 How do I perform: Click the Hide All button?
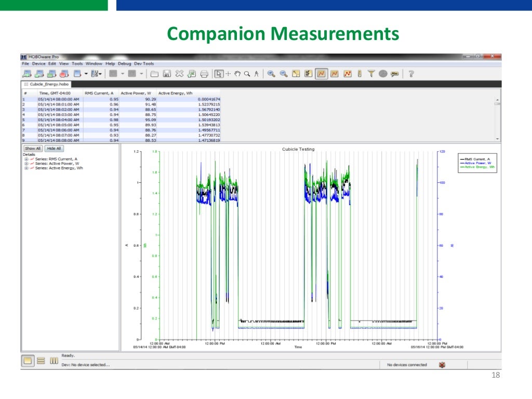tap(53, 149)
